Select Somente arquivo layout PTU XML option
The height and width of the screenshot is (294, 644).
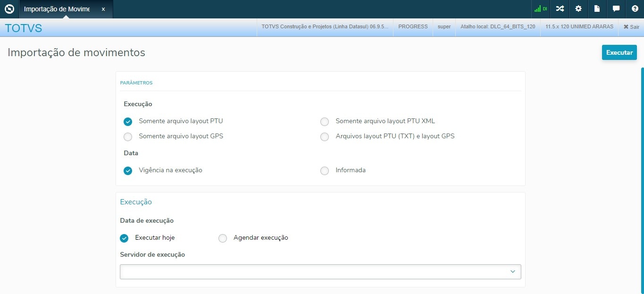(325, 122)
